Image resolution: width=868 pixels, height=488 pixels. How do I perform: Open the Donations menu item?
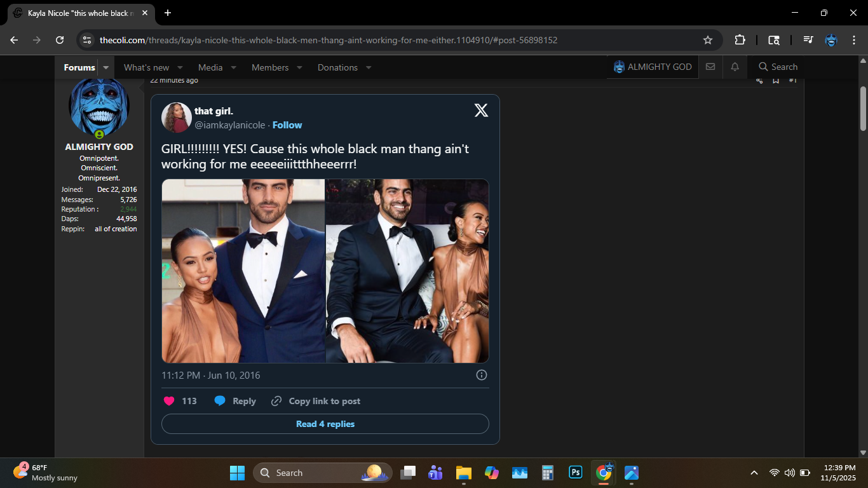point(337,67)
